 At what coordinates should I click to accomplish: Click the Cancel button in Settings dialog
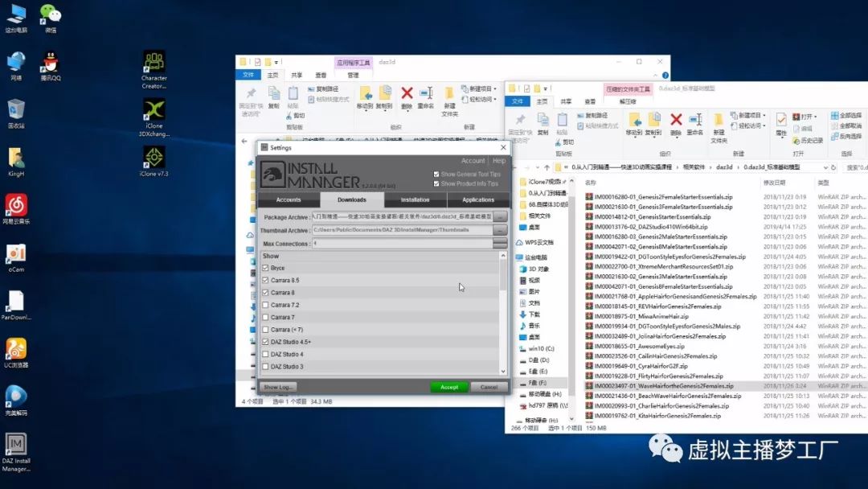tap(489, 387)
